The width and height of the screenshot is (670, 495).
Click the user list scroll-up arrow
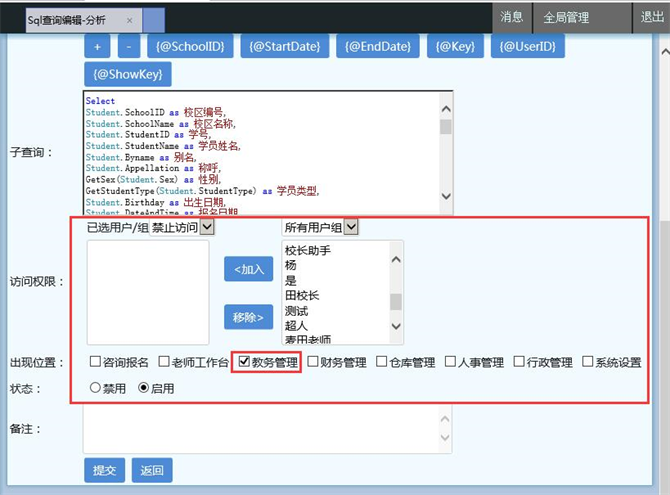pos(396,259)
